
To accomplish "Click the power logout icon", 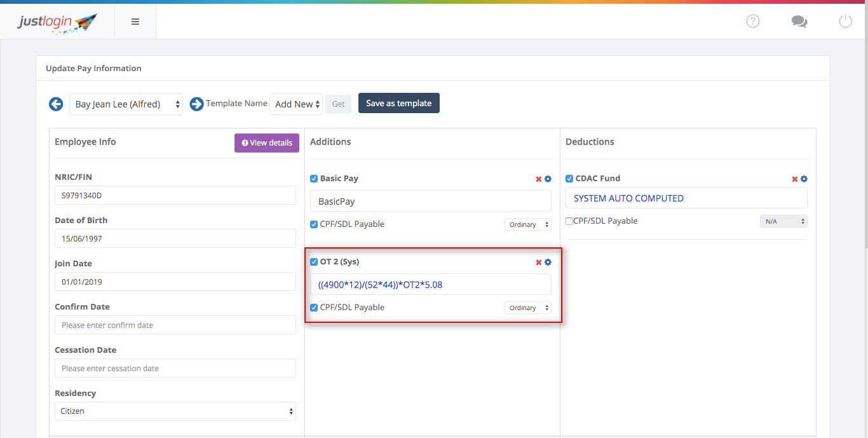I will point(845,22).
